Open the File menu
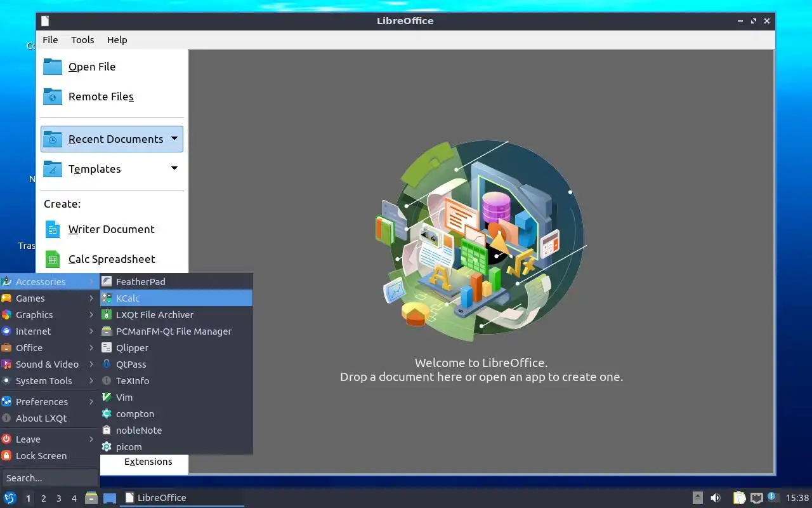The height and width of the screenshot is (508, 812). pyautogui.click(x=50, y=39)
